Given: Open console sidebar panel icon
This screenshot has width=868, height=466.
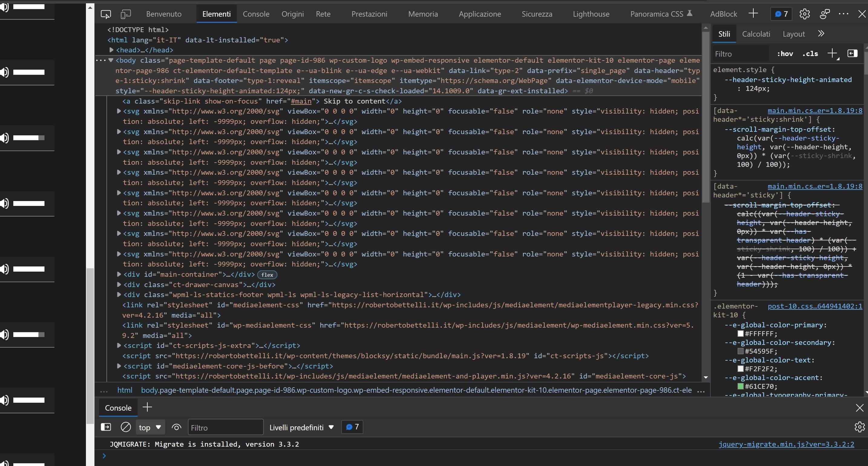Looking at the screenshot, I should tap(106, 427).
